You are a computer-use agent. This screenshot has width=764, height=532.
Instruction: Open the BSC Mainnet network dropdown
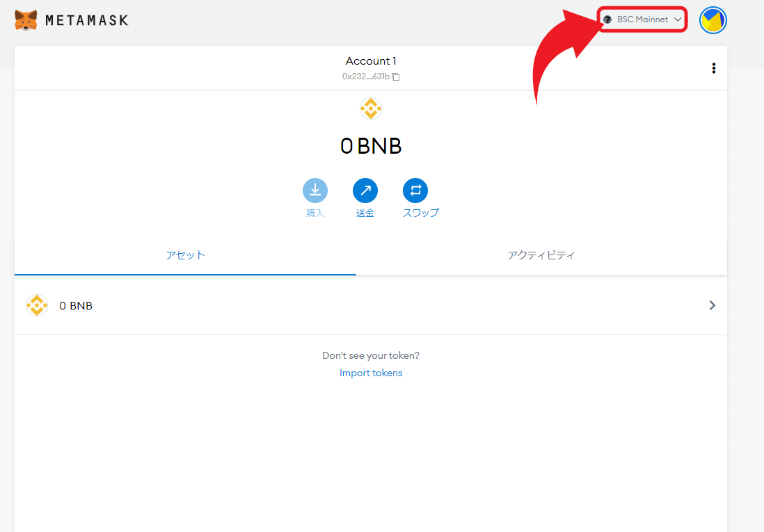point(642,19)
